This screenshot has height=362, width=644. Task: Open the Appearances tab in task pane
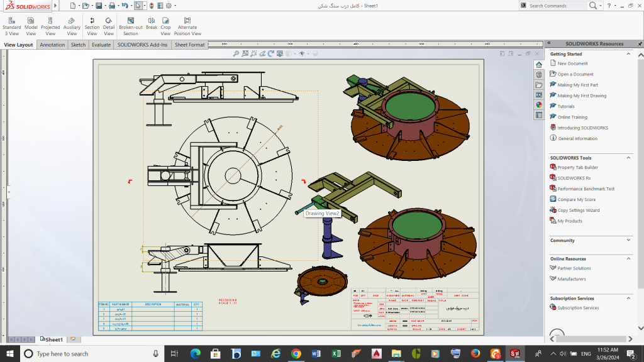coord(539,105)
